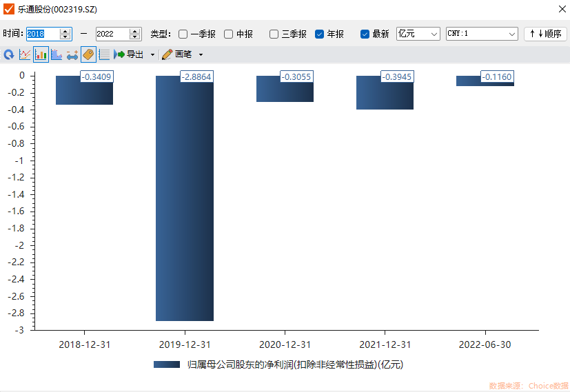Enable the 一季报 checkbox
Viewport: 570px width, 392px height.
click(x=183, y=34)
